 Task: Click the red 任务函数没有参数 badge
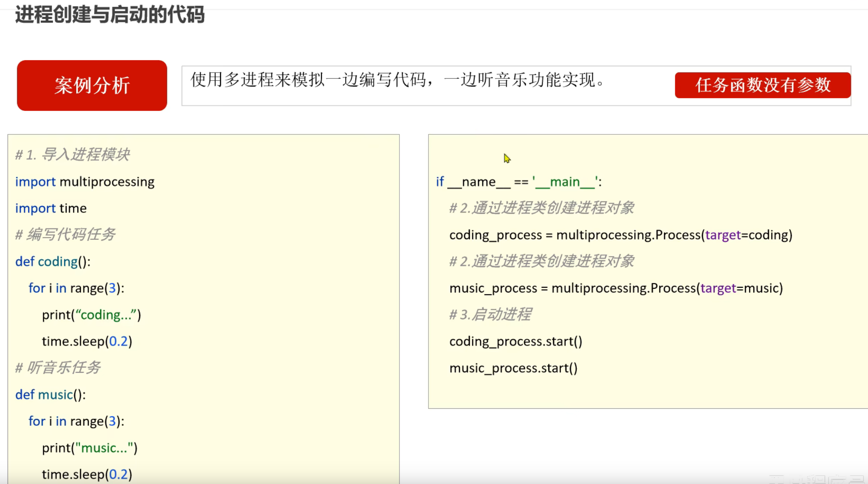click(x=762, y=85)
